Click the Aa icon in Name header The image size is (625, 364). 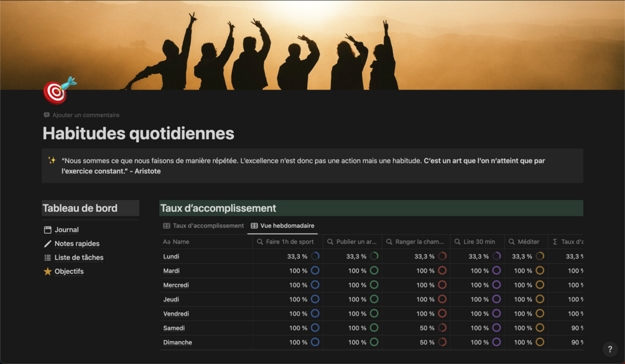(167, 242)
